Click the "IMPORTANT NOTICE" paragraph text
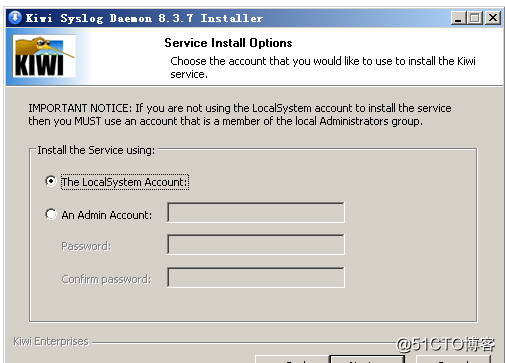 coord(239,115)
